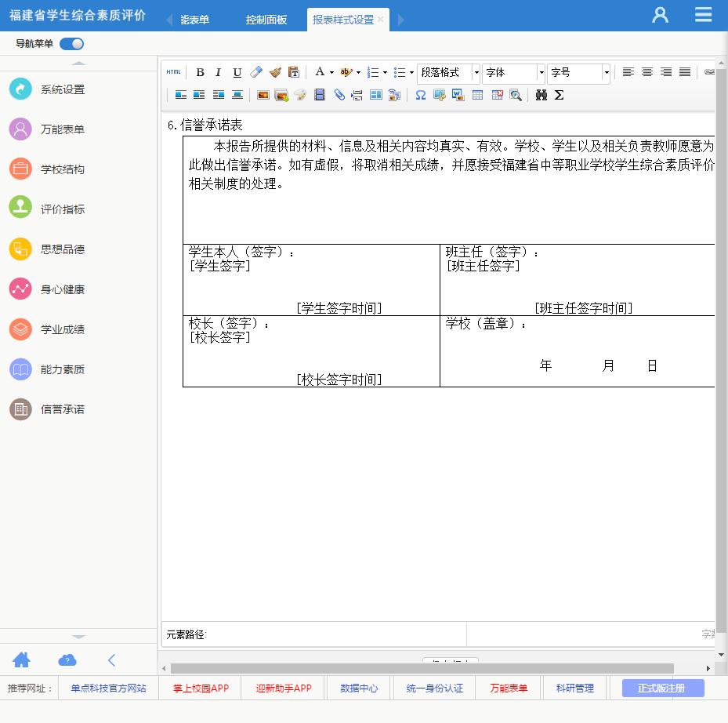Insert a single image

[263, 95]
